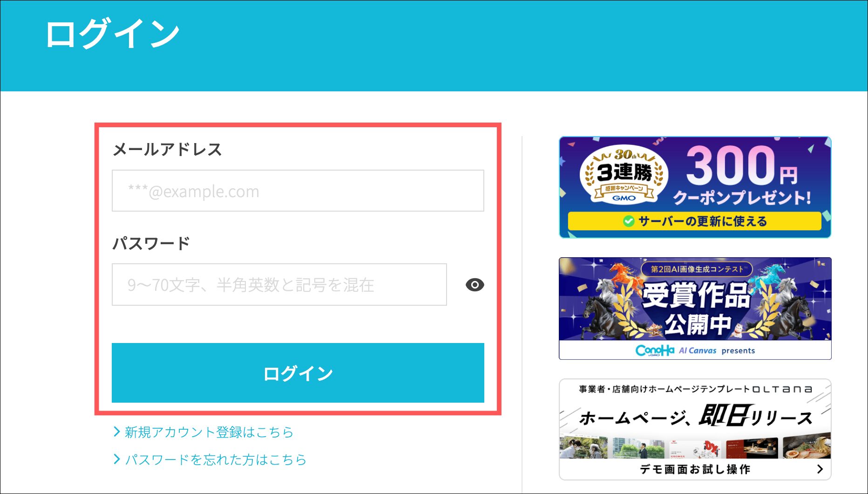This screenshot has height=494, width=868.
Task: Click the ConoHa logo in contest banner
Action: (655, 350)
